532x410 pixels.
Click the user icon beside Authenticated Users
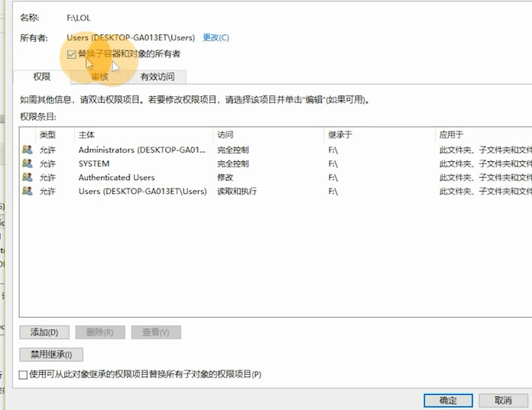tap(28, 177)
